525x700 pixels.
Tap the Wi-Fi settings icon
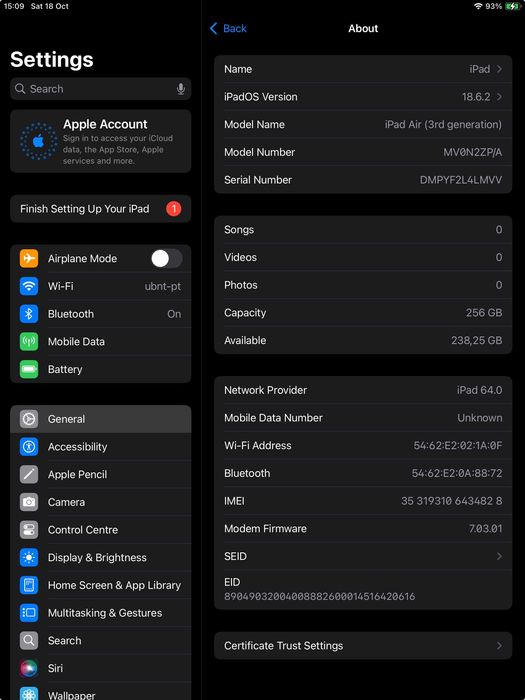[29, 286]
